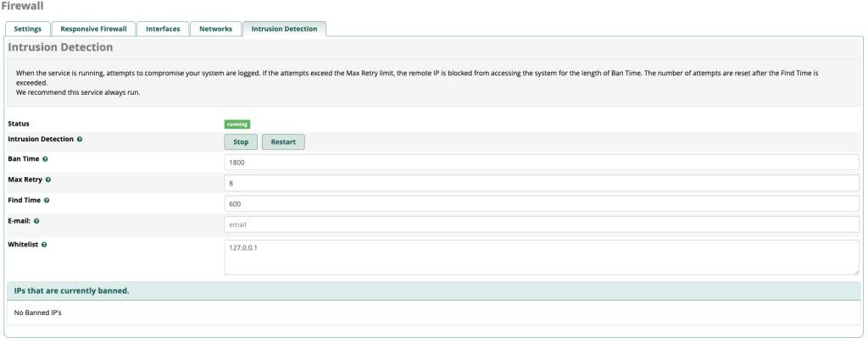Click inside the Whitelist text area

pos(542,257)
